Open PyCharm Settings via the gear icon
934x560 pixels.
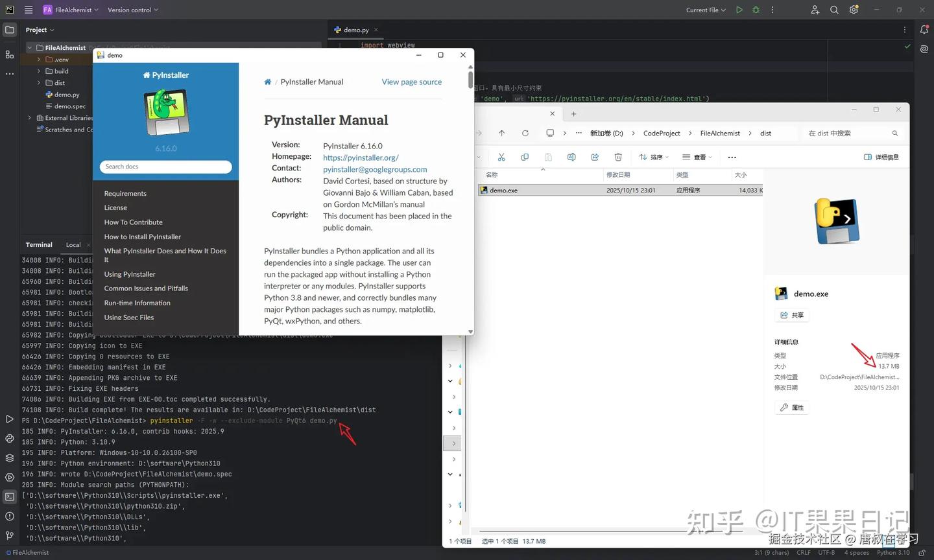pyautogui.click(x=854, y=10)
